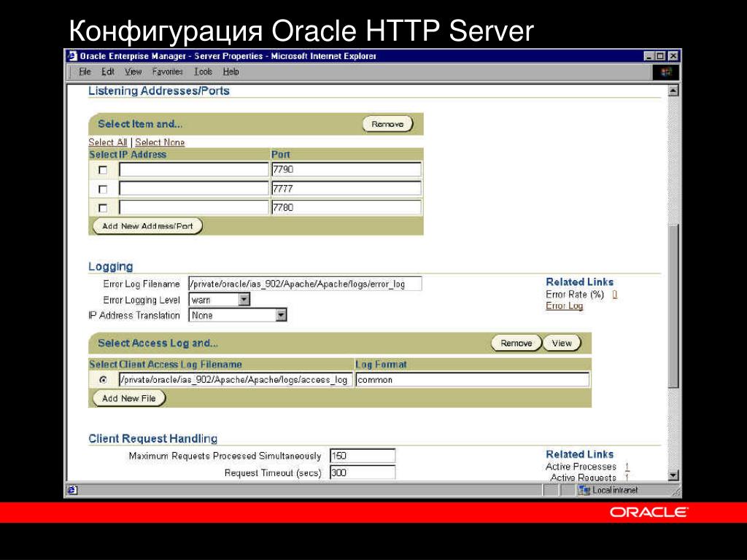
Task: Click the View access log button
Action: (562, 343)
